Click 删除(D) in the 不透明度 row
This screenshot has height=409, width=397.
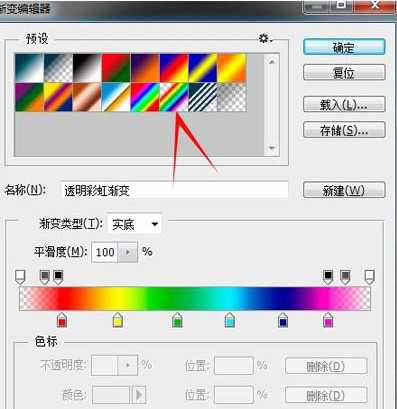pos(326,366)
